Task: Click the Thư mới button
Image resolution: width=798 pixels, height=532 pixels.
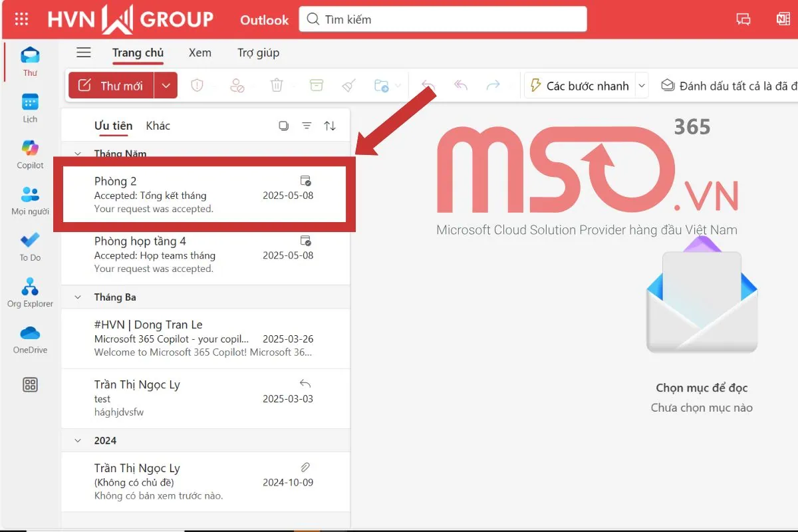Action: coord(112,85)
